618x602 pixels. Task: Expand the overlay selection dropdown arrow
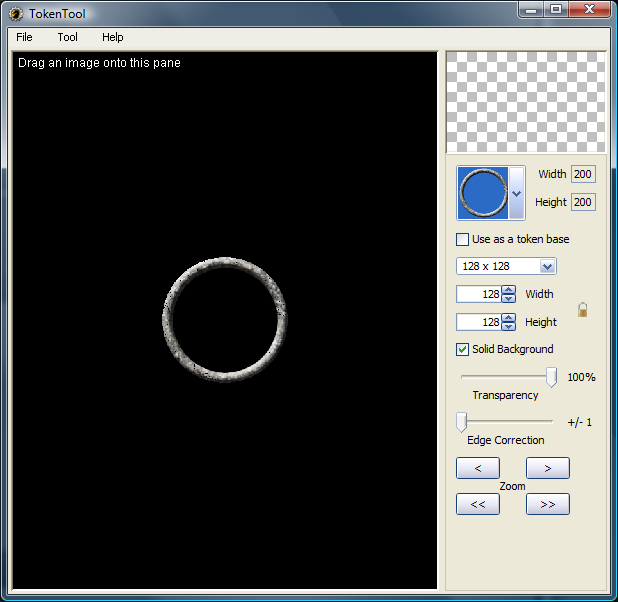coord(516,193)
